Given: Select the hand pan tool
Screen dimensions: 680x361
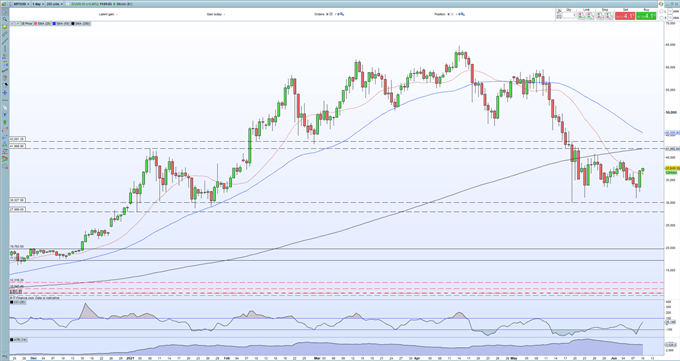Looking at the screenshot, I should (5, 78).
